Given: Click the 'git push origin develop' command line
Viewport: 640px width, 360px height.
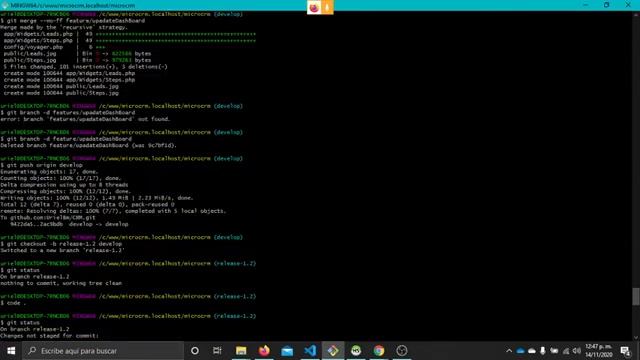Looking at the screenshot, I should pos(42,165).
